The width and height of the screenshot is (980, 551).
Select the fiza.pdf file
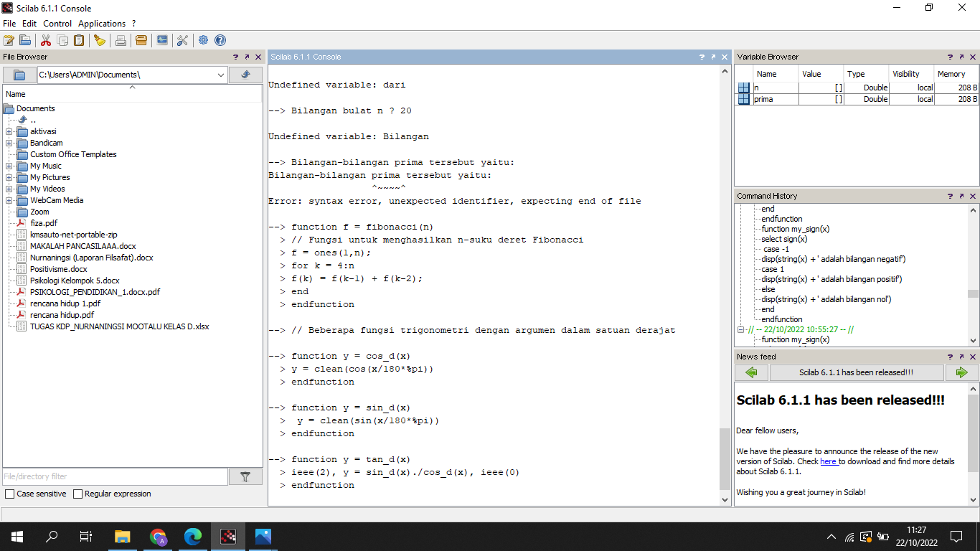point(43,223)
